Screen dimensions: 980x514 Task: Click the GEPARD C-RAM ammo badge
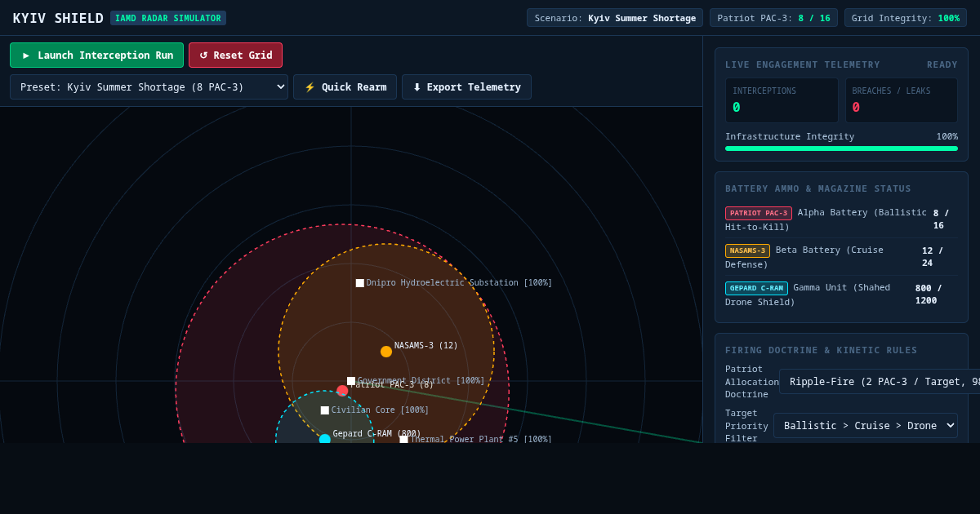pos(756,288)
